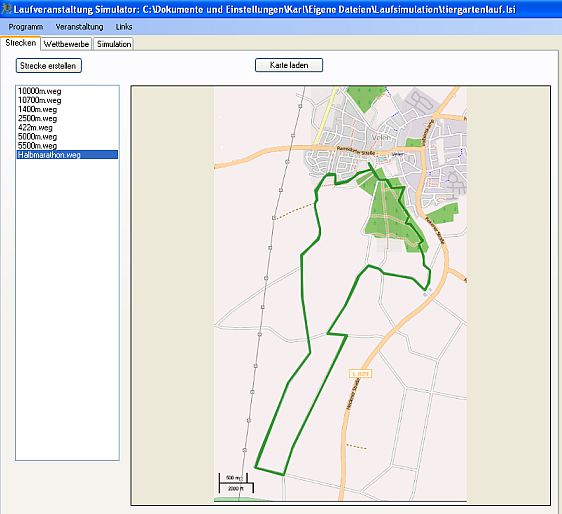Select 1400m.weg in the route list

click(67, 109)
